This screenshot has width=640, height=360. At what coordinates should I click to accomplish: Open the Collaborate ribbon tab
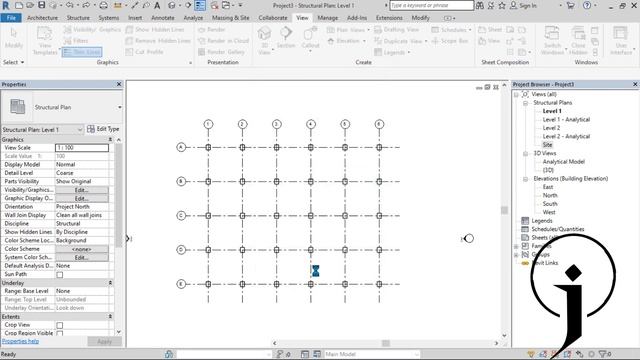[x=273, y=18]
